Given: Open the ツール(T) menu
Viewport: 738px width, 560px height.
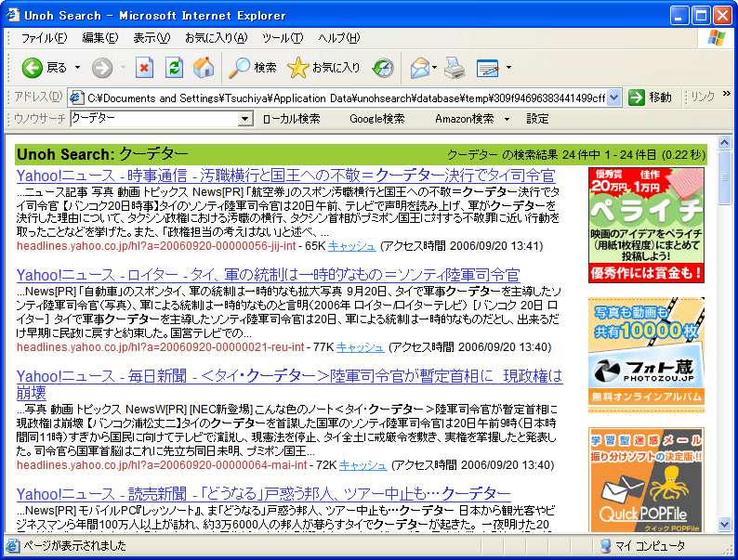Looking at the screenshot, I should coord(283,38).
